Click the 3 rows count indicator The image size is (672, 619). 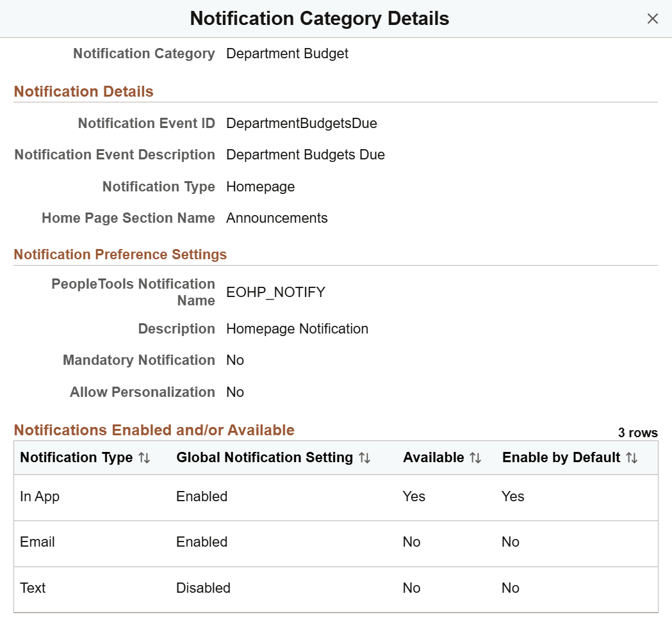(x=638, y=433)
